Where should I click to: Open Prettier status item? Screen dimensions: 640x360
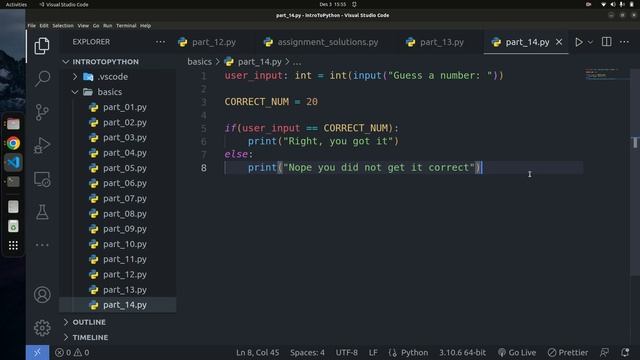568,352
